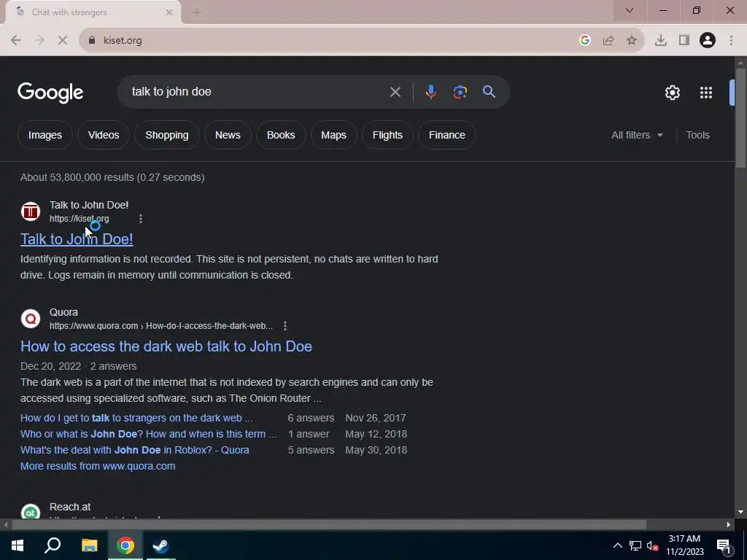Open Steam from the taskbar
Viewport: 747px width, 560px height.
161,545
